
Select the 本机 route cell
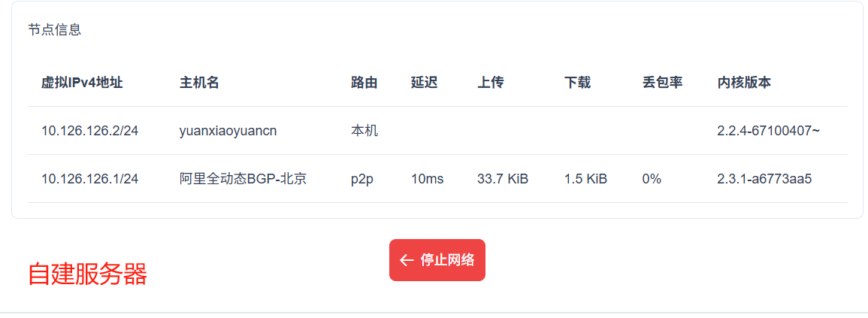tap(364, 131)
